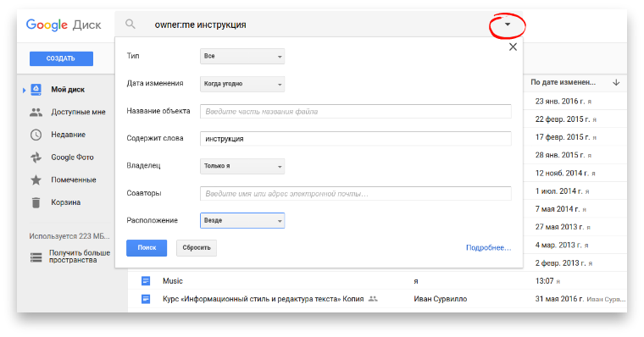The height and width of the screenshot is (337, 644).
Task: Open Доступные мне shared section
Action: tap(78, 112)
